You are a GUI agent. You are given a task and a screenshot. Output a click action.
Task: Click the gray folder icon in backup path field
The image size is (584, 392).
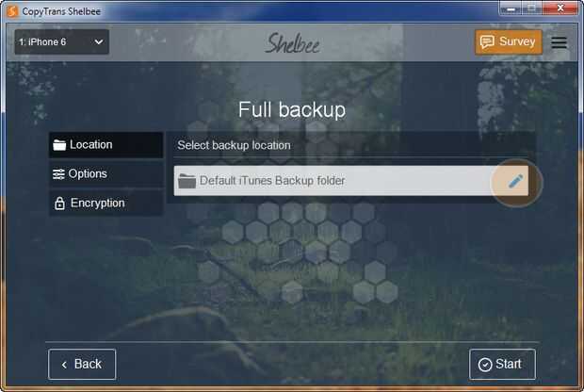tap(187, 181)
